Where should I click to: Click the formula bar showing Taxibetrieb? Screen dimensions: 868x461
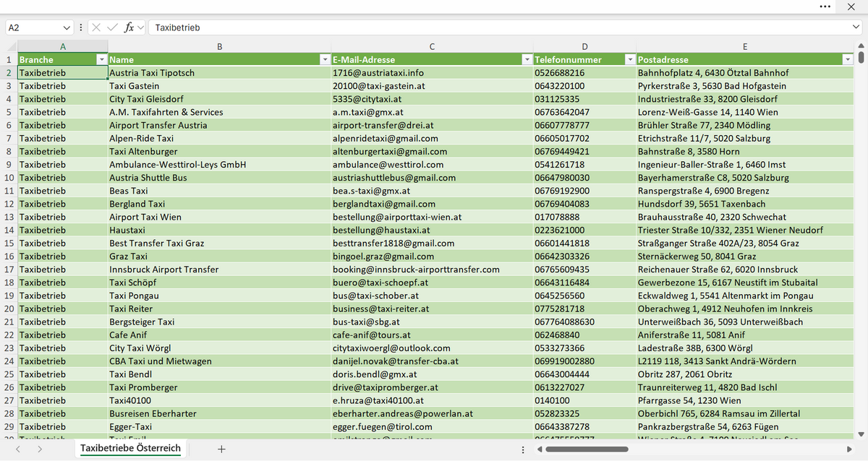[x=498, y=27]
